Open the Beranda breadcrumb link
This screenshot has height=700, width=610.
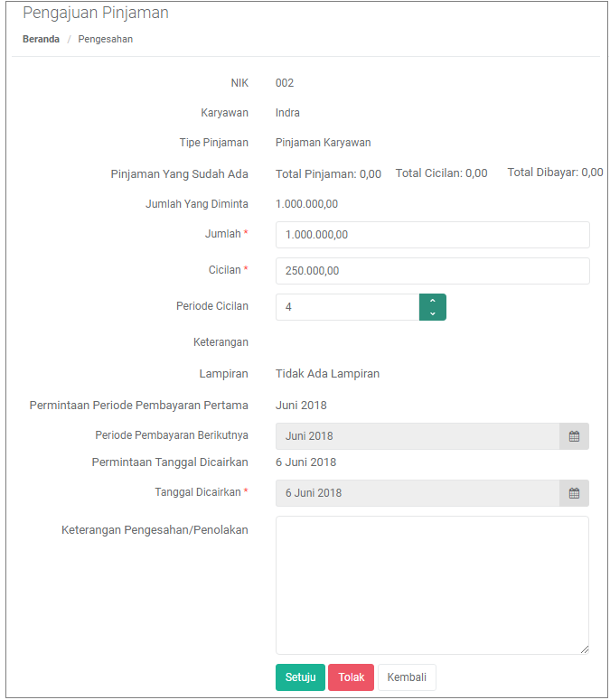[x=41, y=39]
